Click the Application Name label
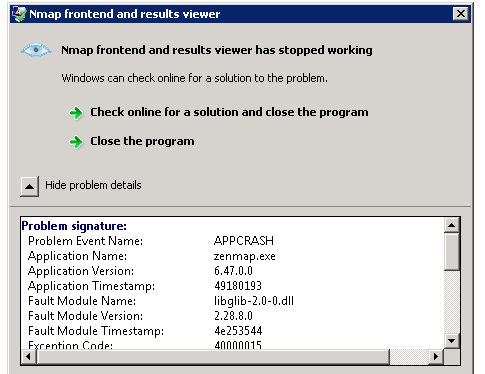The height and width of the screenshot is (374, 485). (77, 256)
